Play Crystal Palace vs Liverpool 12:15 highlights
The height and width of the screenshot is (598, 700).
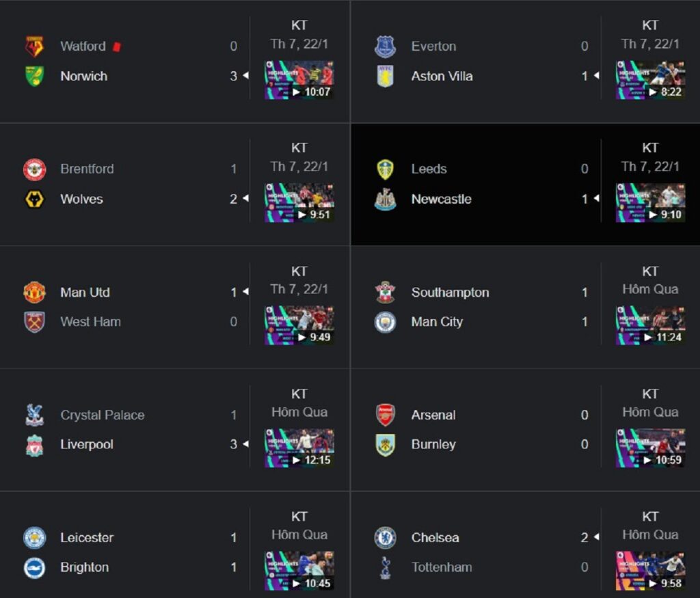click(x=299, y=448)
